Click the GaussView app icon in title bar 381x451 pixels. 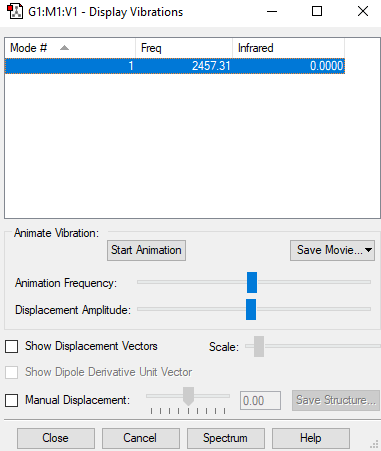tap(15, 12)
